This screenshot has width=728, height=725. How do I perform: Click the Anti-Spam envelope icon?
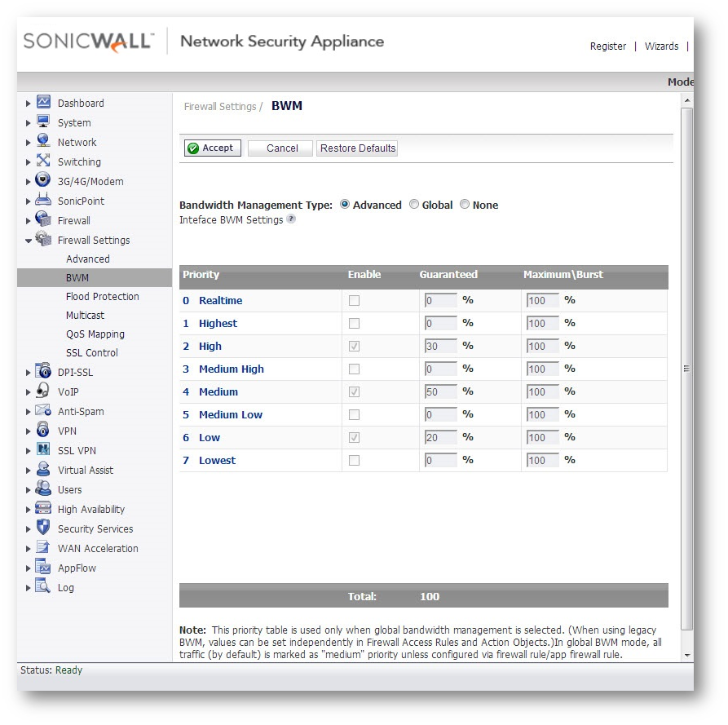point(43,411)
